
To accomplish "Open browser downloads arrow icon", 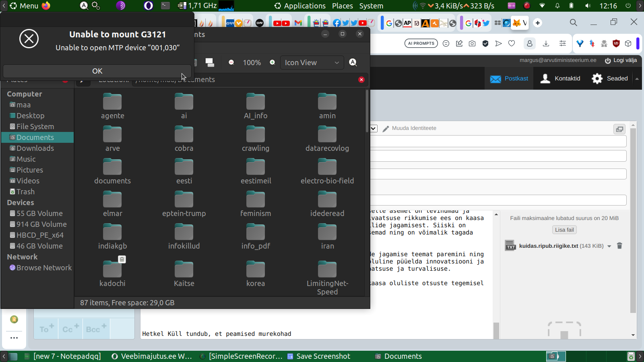I will 546,43.
